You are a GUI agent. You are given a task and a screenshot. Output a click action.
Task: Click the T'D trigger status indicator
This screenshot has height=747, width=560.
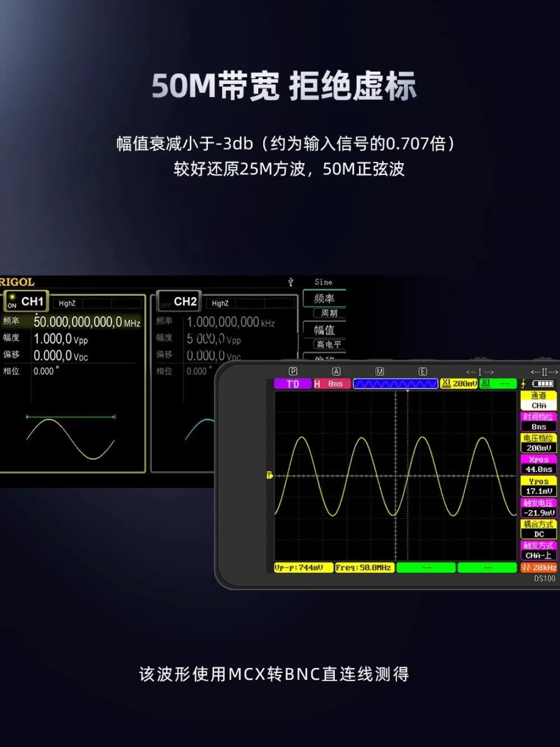pyautogui.click(x=293, y=384)
